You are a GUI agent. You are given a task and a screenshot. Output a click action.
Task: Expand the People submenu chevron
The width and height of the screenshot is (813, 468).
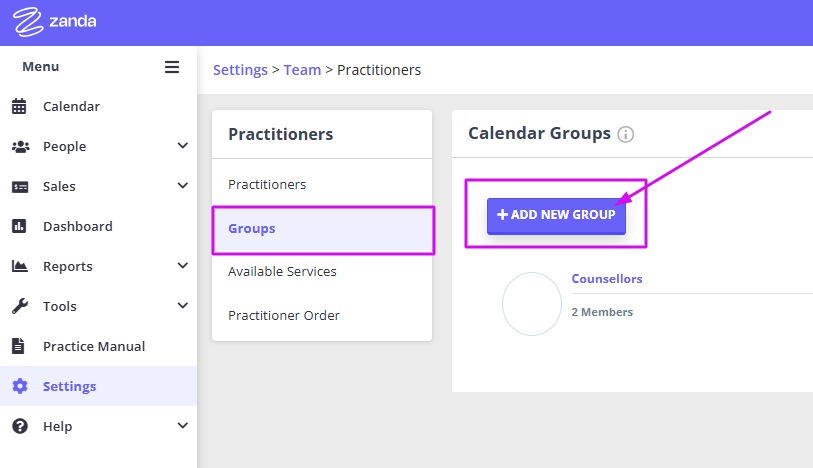coord(183,146)
